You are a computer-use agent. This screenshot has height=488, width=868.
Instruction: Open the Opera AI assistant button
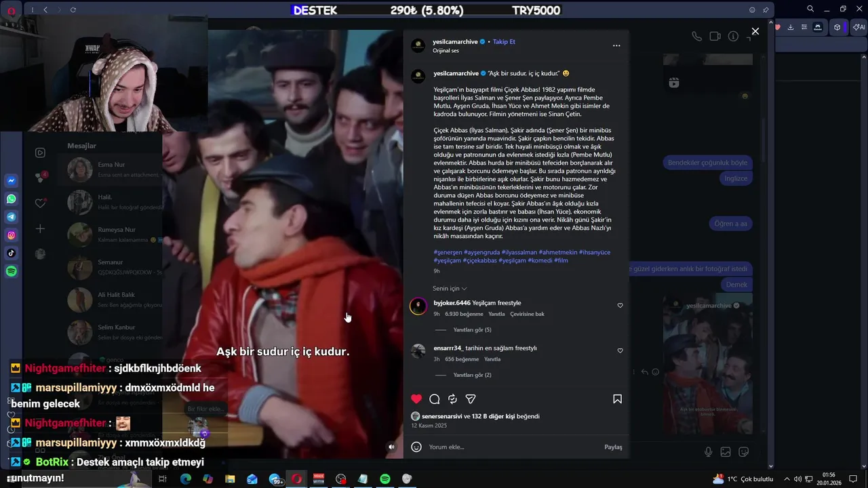click(859, 27)
